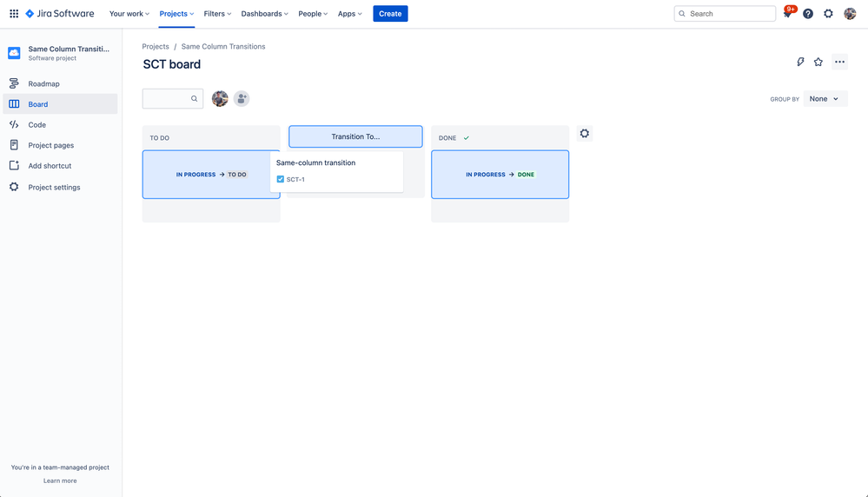Click the TO DO column title
The width and height of the screenshot is (868, 497).
tap(159, 138)
